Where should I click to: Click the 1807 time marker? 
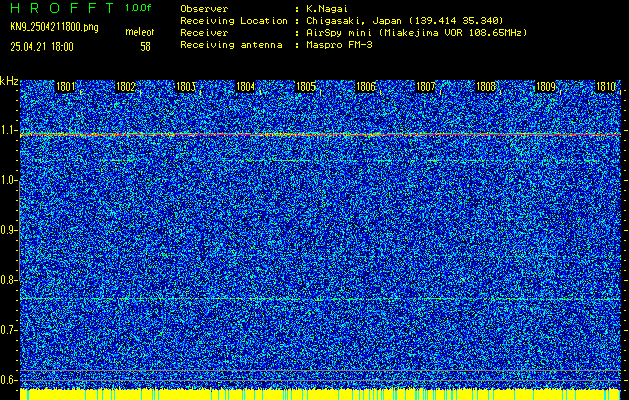(425, 87)
